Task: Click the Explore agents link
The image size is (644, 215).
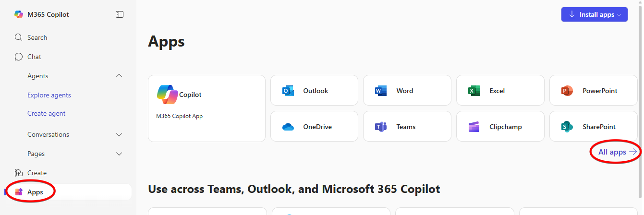Action: pyautogui.click(x=49, y=95)
